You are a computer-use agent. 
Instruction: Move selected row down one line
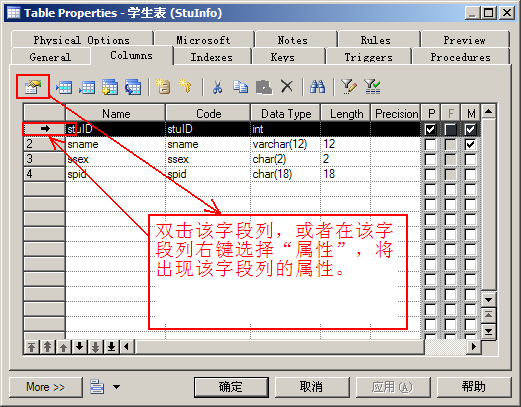79,347
